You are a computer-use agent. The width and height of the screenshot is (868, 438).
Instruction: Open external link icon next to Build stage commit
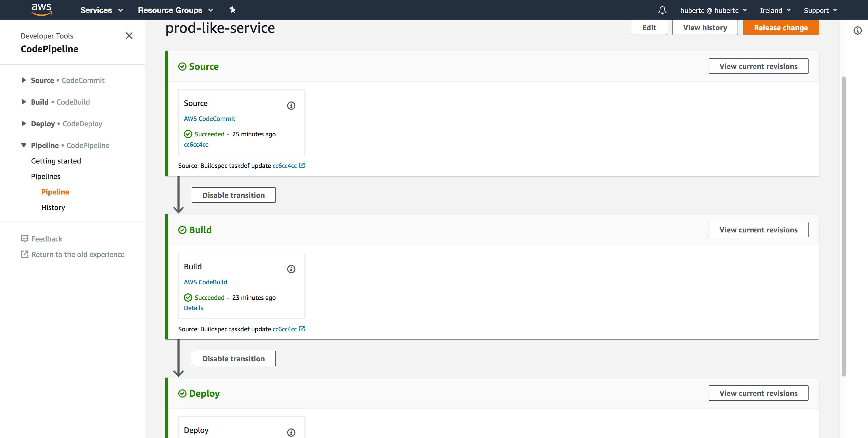coord(302,329)
